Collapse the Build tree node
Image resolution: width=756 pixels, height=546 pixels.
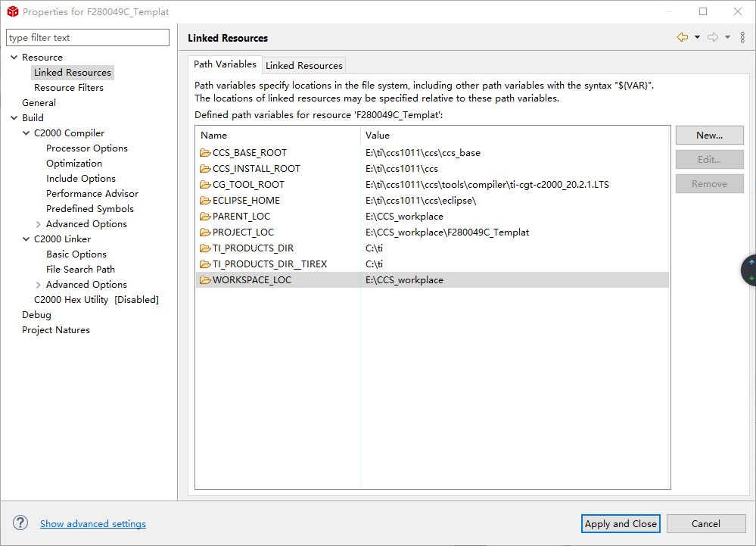point(14,117)
